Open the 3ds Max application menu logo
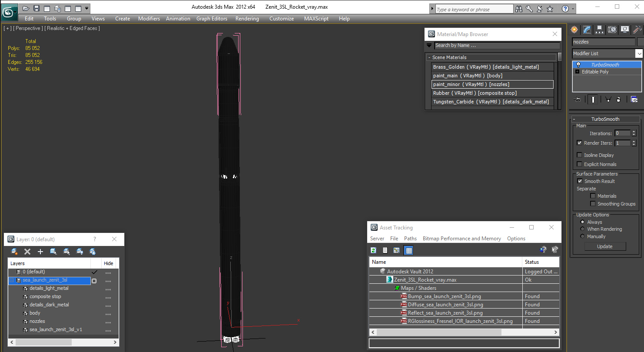The width and height of the screenshot is (644, 352). click(x=9, y=12)
